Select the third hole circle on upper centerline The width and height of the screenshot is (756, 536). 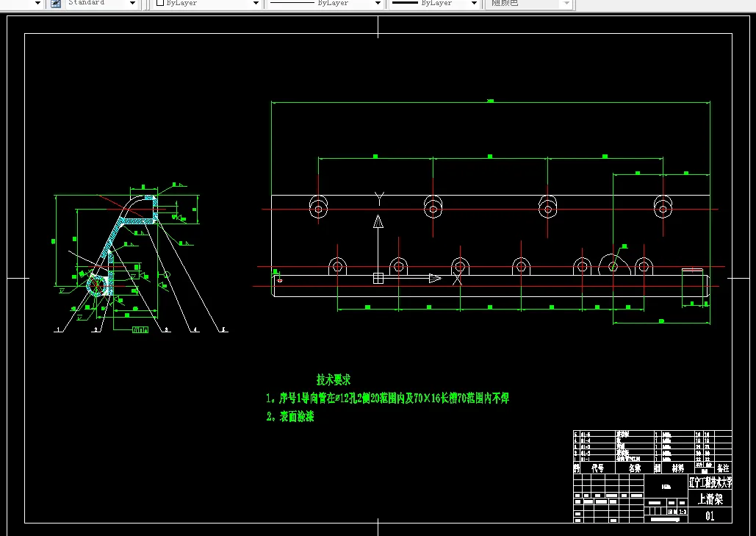[548, 210]
